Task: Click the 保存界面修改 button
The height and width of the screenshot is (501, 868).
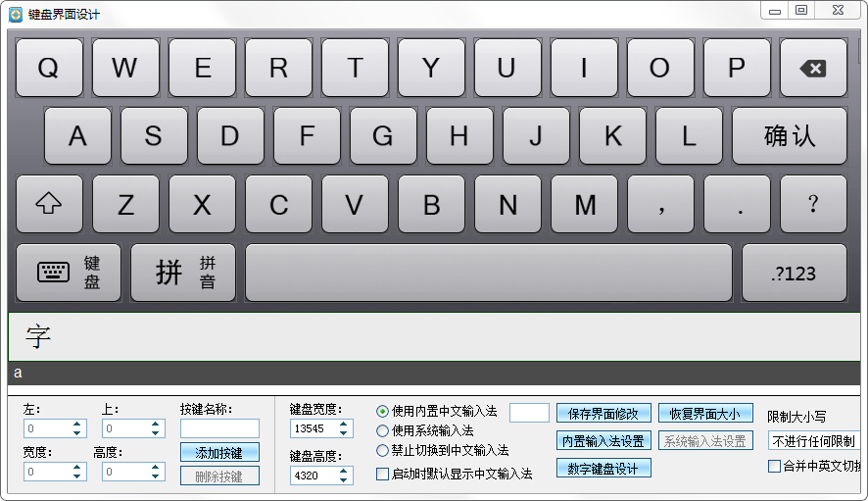Action: point(603,414)
